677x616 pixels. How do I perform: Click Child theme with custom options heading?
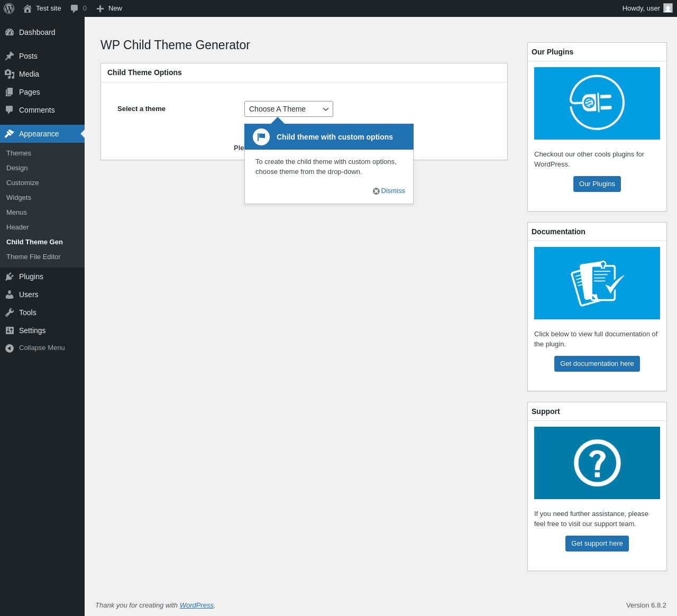tap(335, 137)
